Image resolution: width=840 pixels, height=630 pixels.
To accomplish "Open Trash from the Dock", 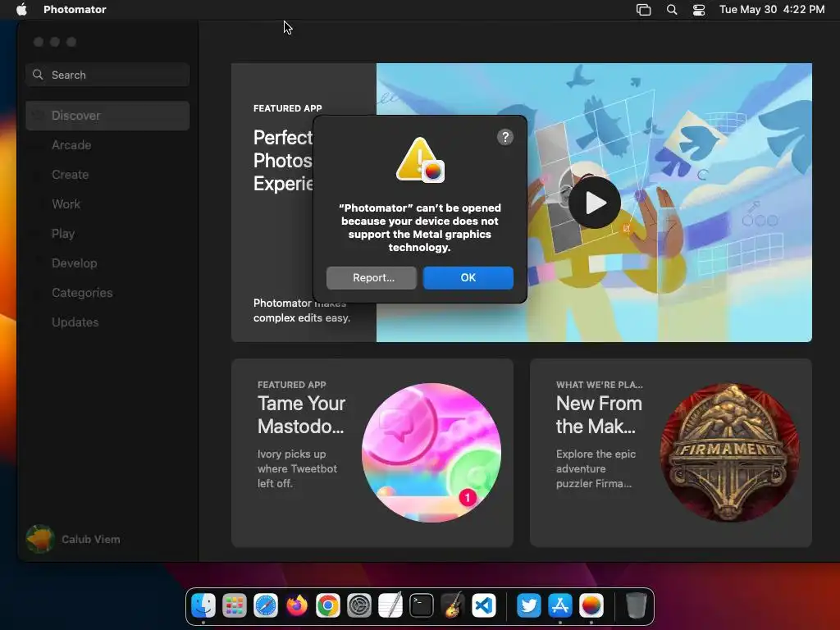I will point(636,606).
